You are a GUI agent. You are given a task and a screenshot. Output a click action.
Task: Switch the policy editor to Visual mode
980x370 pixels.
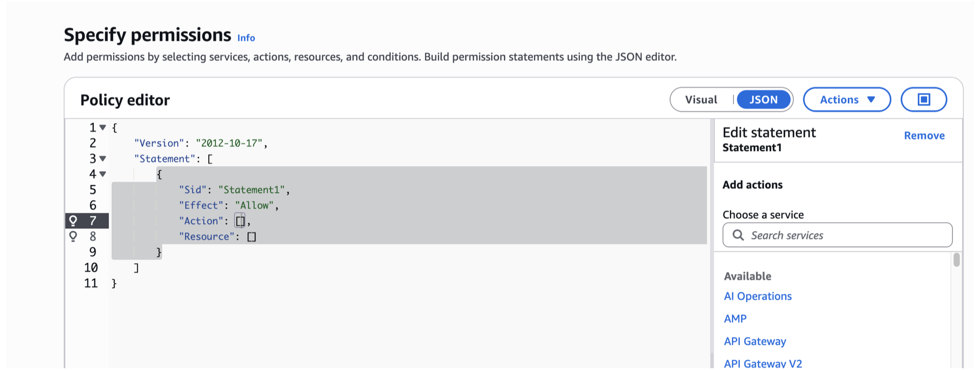702,100
